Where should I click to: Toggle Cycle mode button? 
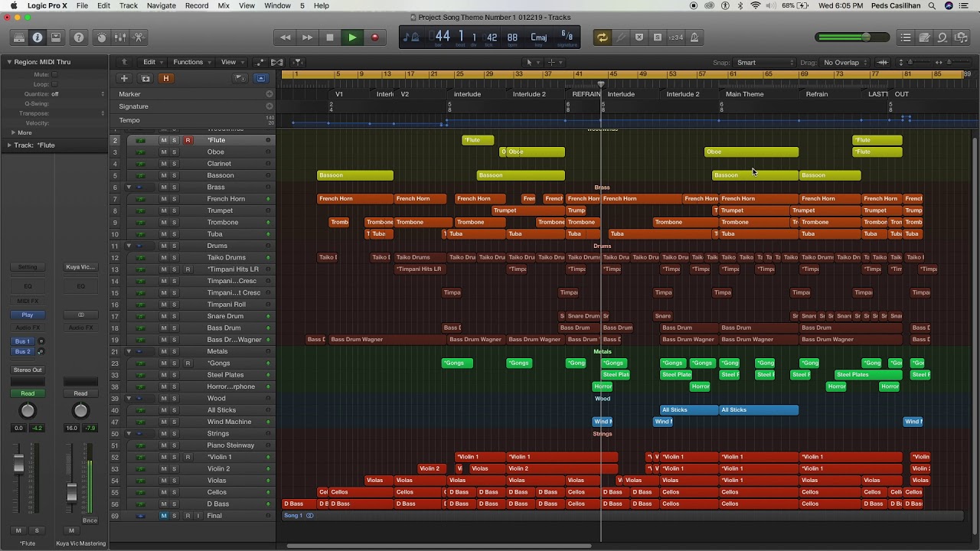click(603, 37)
